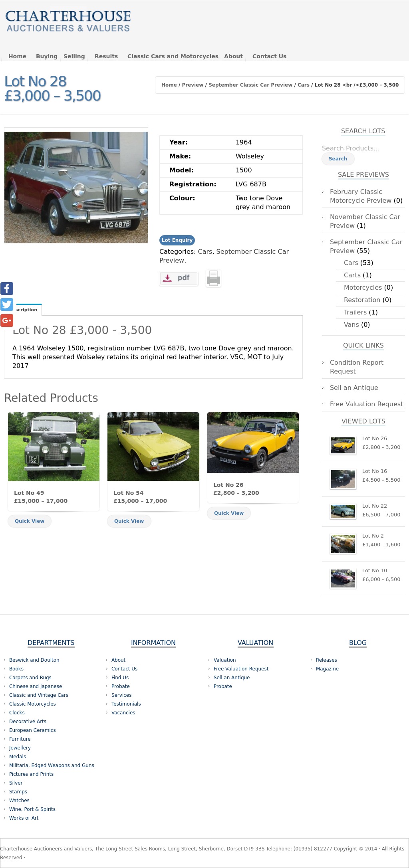The width and height of the screenshot is (409, 868).
Task: Click Quick View for Lot No 54
Action: coord(129,521)
